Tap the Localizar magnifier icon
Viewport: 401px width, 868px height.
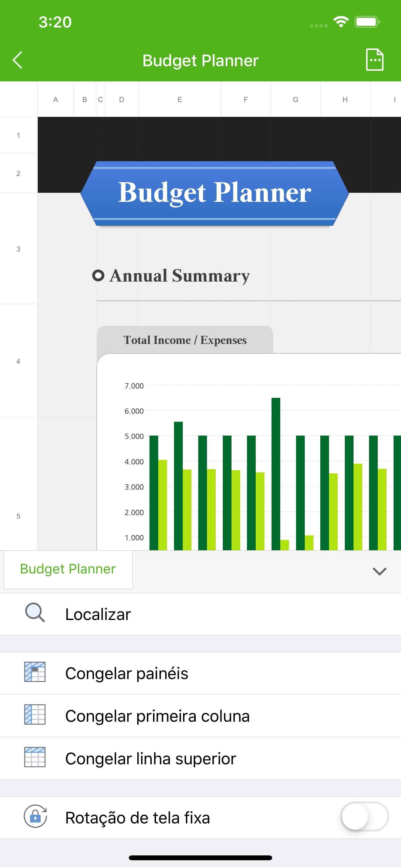click(x=35, y=613)
